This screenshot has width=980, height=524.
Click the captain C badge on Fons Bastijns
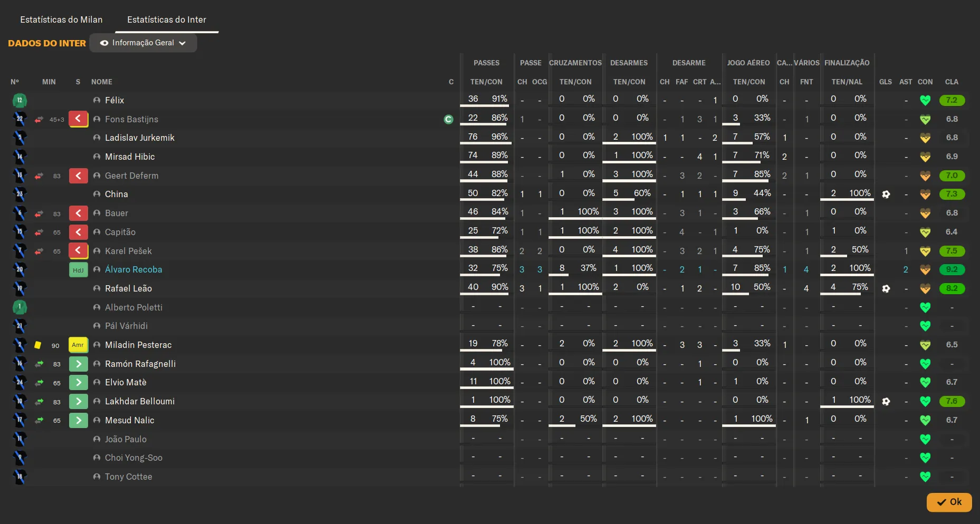[x=448, y=120]
